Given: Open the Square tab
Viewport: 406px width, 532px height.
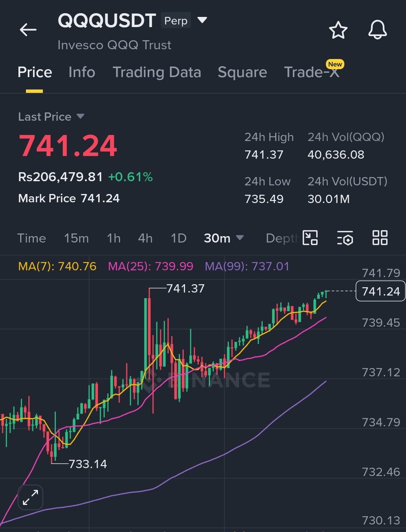Looking at the screenshot, I should pos(242,72).
